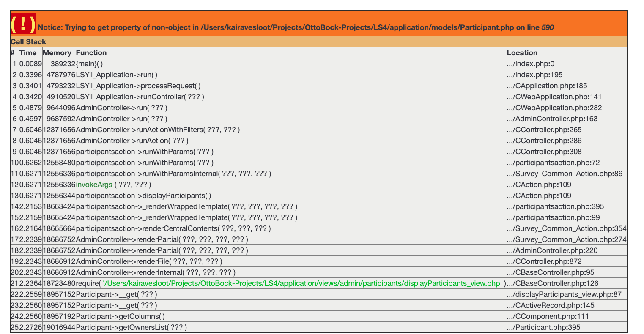Click the Call Stack header bar

point(28,42)
